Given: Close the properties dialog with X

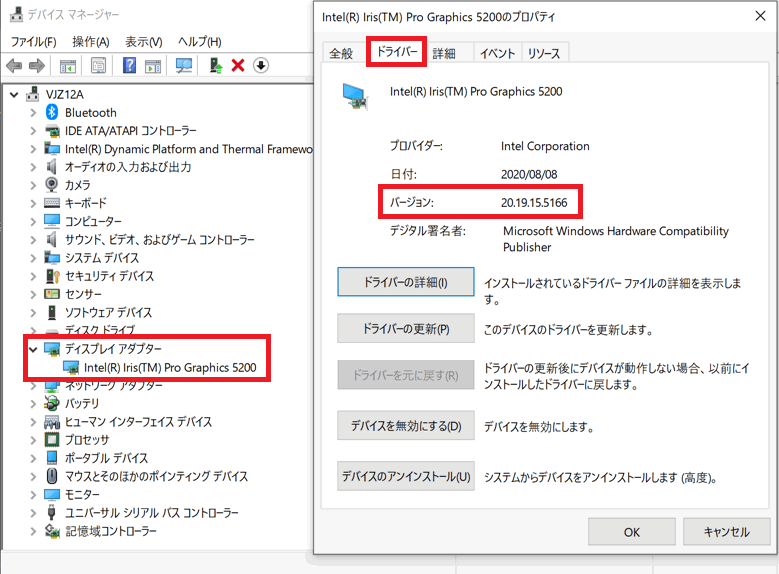Looking at the screenshot, I should point(760,16).
